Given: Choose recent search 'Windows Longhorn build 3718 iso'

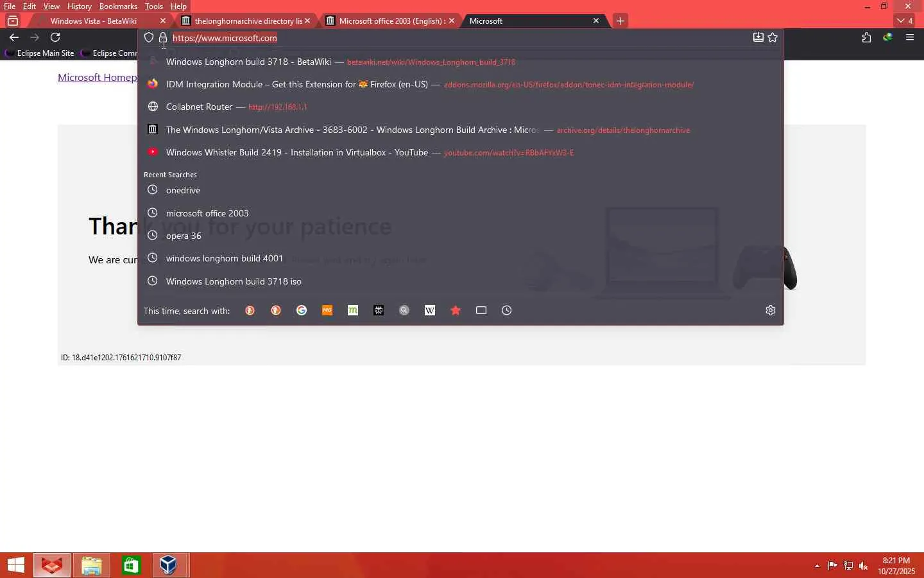Looking at the screenshot, I should [461, 281].
